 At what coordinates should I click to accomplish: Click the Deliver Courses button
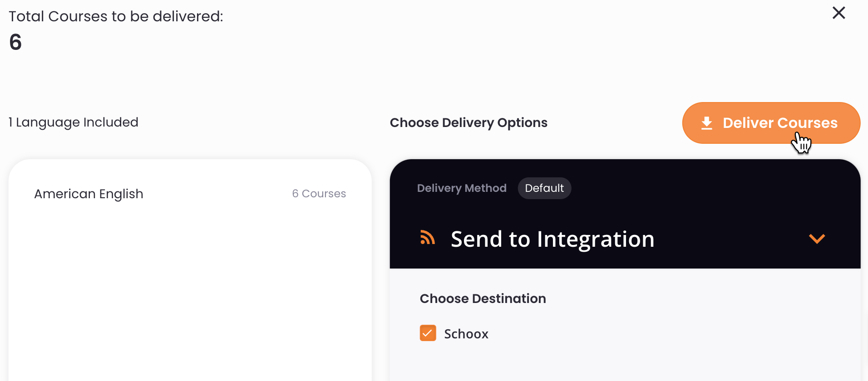pos(771,123)
